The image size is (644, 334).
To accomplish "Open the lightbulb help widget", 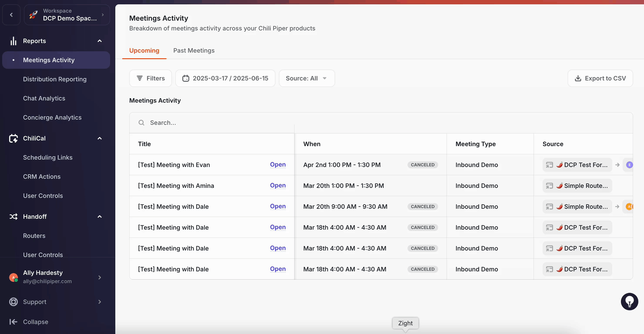I will click(629, 301).
